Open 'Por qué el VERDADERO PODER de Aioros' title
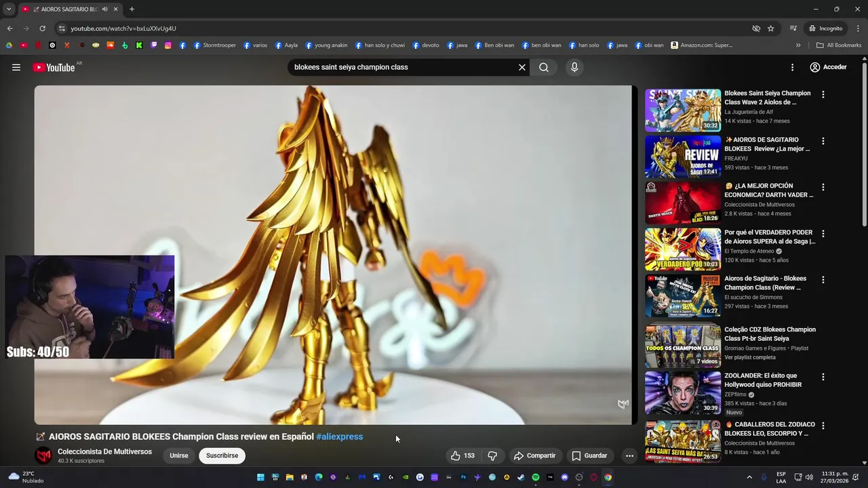The width and height of the screenshot is (868, 488). 770,237
